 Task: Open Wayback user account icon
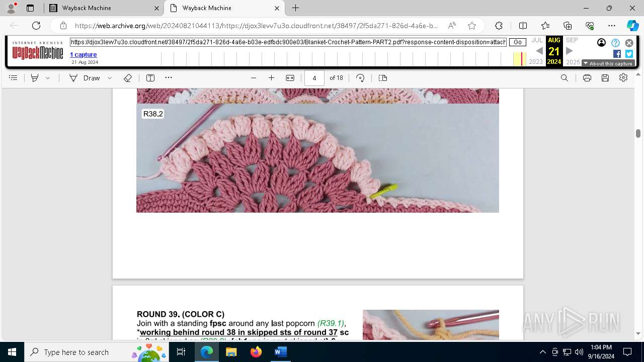pyautogui.click(x=601, y=43)
